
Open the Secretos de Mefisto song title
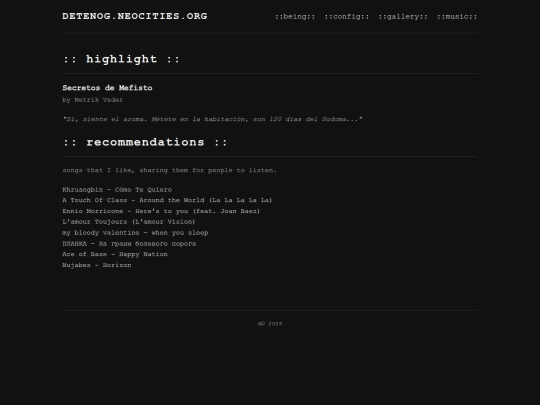coord(107,88)
